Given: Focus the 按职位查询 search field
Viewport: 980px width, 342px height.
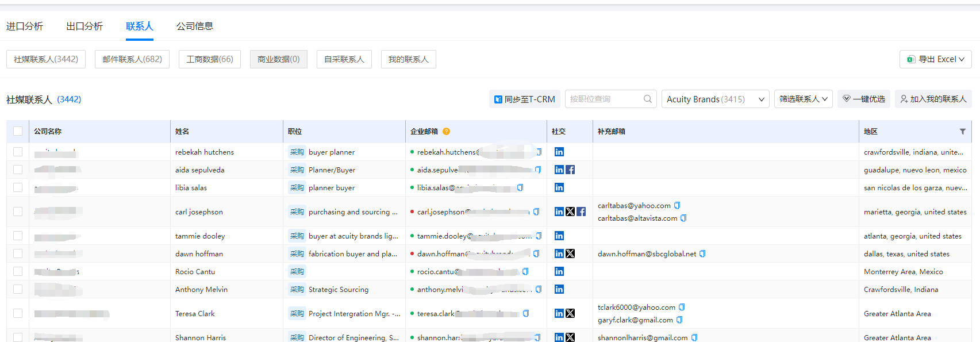Looking at the screenshot, I should pyautogui.click(x=604, y=99).
